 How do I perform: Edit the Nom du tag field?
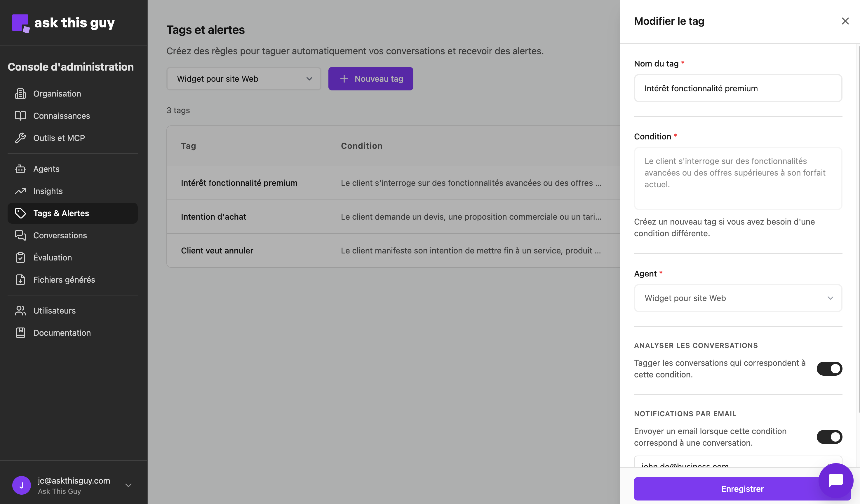pos(738,88)
